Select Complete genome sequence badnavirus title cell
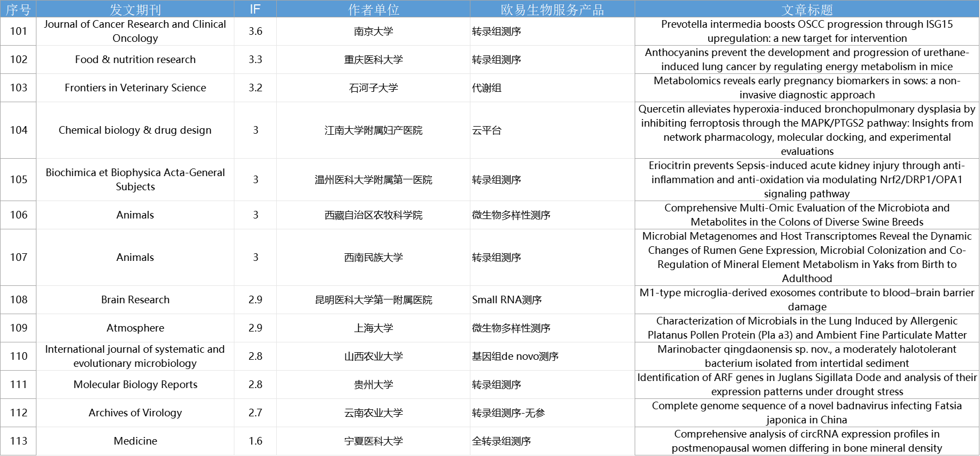Viewport: 980px width, 456px height. coord(807,413)
